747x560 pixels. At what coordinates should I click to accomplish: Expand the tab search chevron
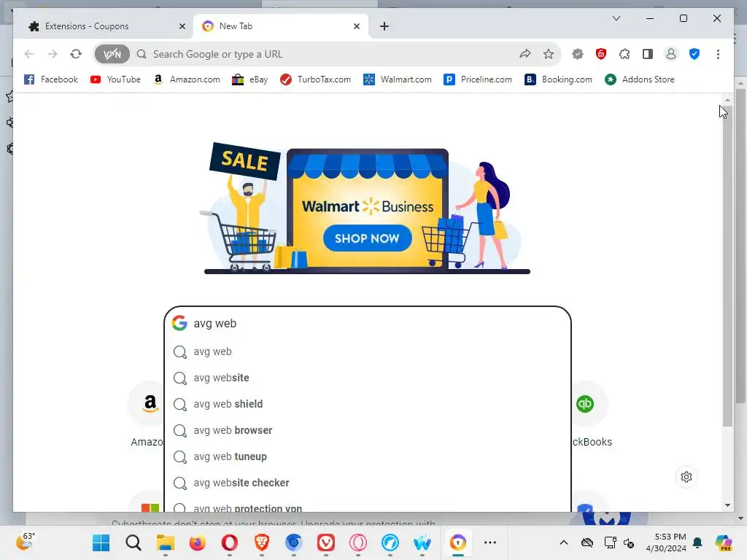point(616,18)
